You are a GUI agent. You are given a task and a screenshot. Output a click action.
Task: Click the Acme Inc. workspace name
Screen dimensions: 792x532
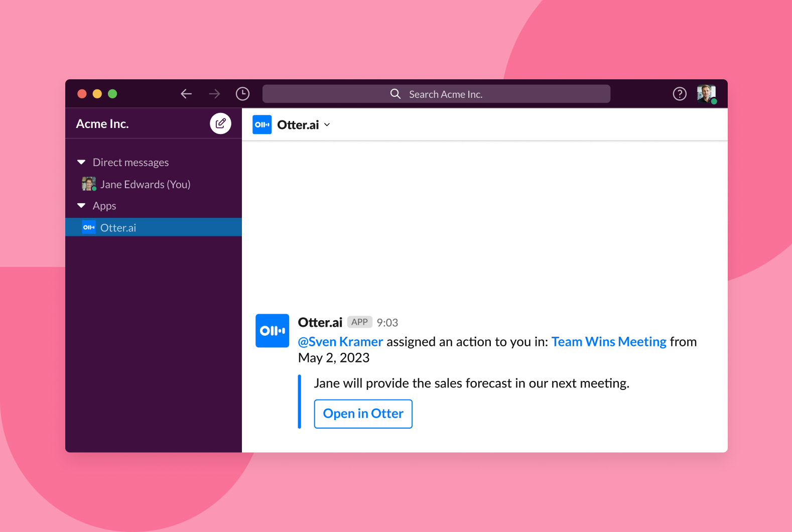tap(102, 124)
